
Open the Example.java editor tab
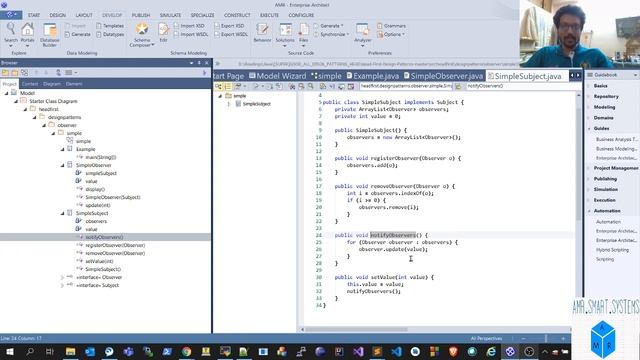[x=373, y=76]
